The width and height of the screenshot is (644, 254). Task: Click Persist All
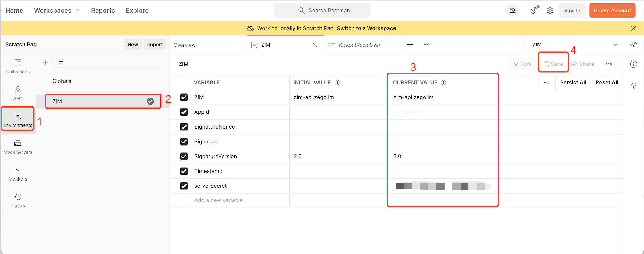coord(573,83)
